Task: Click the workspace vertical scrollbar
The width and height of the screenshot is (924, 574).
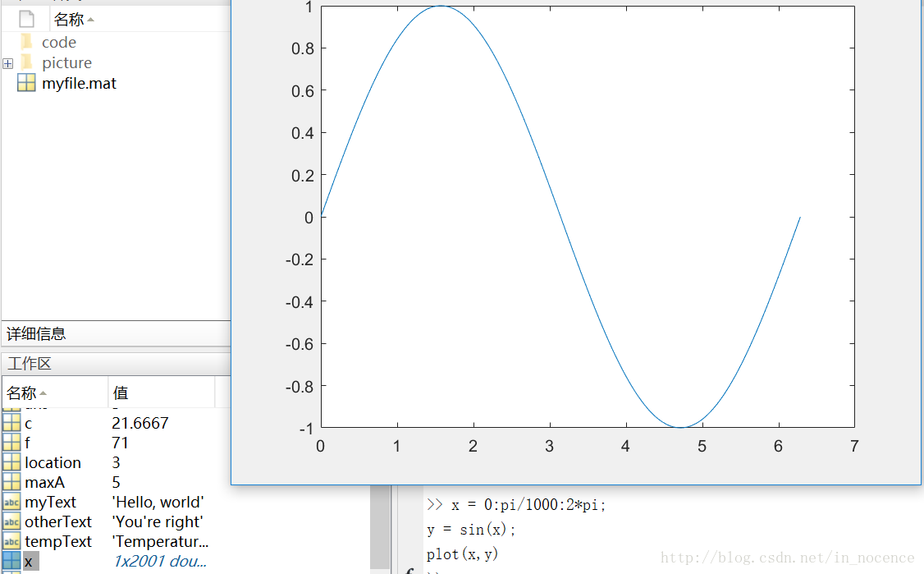Action: [380, 526]
